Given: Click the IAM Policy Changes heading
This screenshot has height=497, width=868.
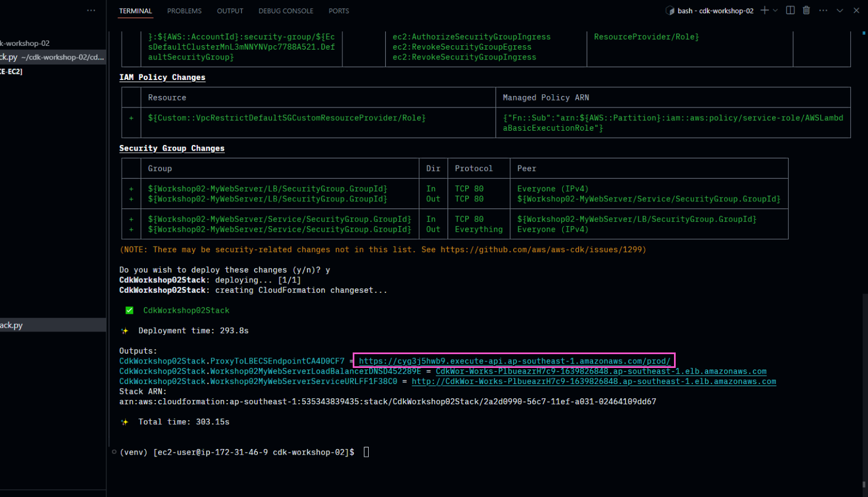Looking at the screenshot, I should click(162, 78).
